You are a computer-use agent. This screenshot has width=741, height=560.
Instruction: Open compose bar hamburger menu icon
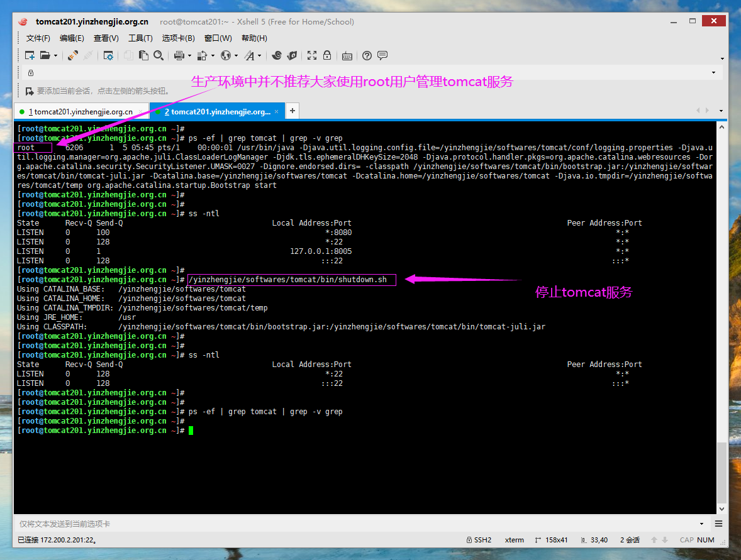tap(718, 524)
